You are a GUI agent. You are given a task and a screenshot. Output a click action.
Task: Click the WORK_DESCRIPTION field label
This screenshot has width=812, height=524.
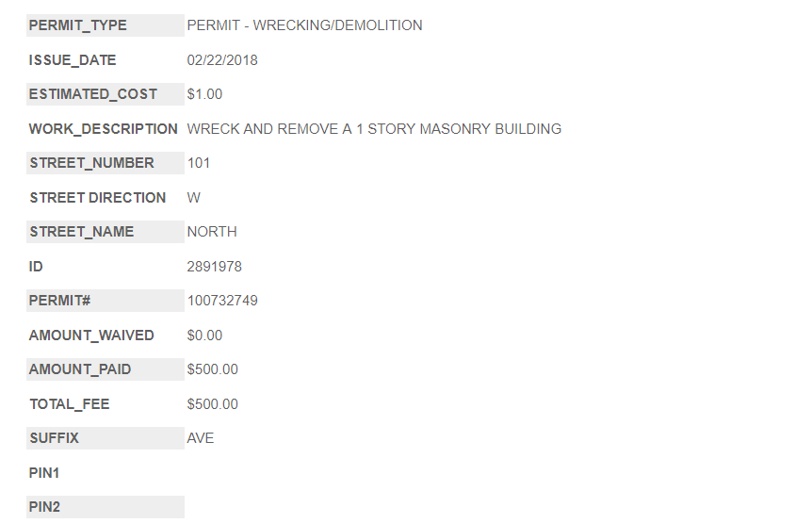pyautogui.click(x=103, y=129)
